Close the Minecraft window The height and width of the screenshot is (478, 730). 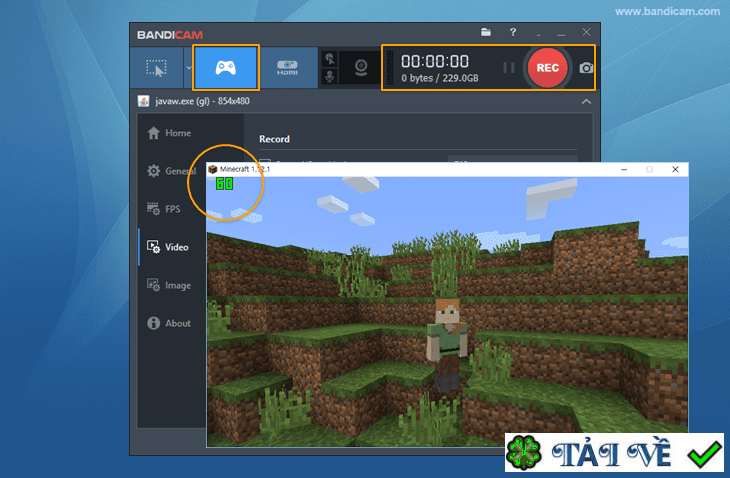click(x=675, y=169)
